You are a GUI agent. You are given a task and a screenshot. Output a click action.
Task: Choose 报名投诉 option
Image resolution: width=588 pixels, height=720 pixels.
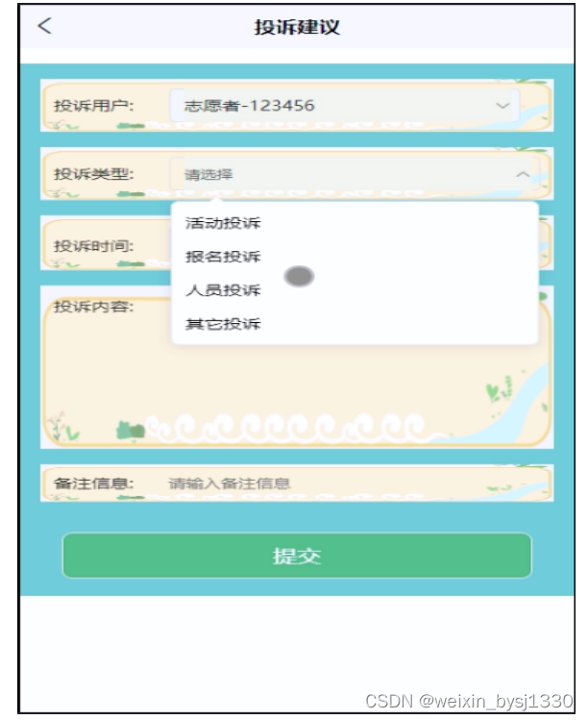223,257
